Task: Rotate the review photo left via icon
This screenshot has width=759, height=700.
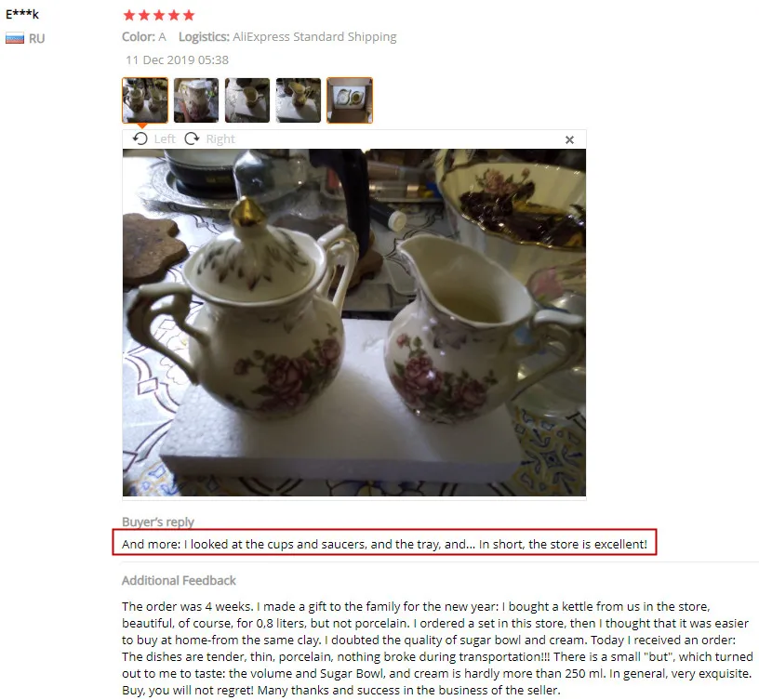Action: pyautogui.click(x=140, y=139)
